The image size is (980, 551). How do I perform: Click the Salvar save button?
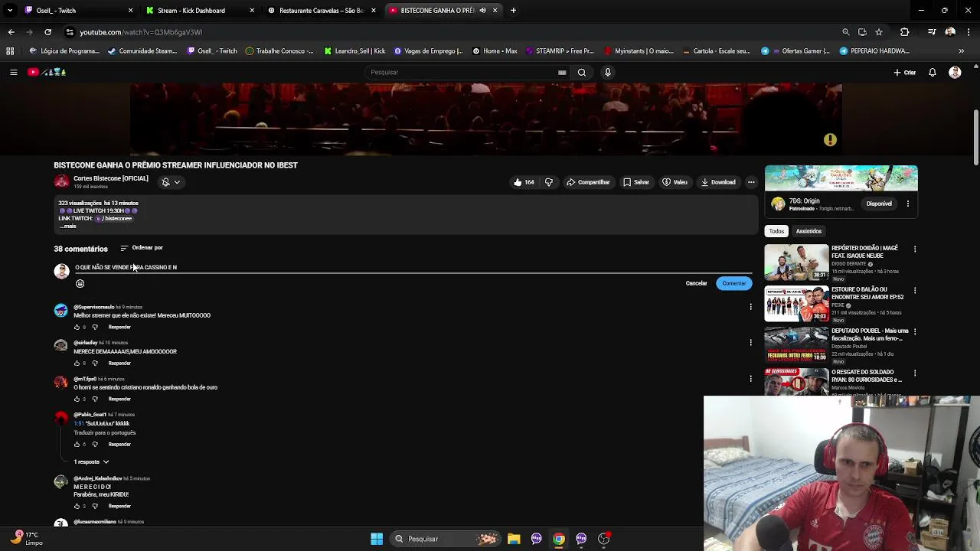[636, 182]
